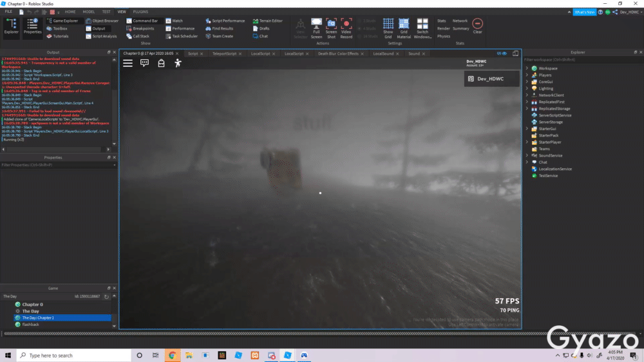
Task: Open the in-game chat icon
Action: [144, 63]
